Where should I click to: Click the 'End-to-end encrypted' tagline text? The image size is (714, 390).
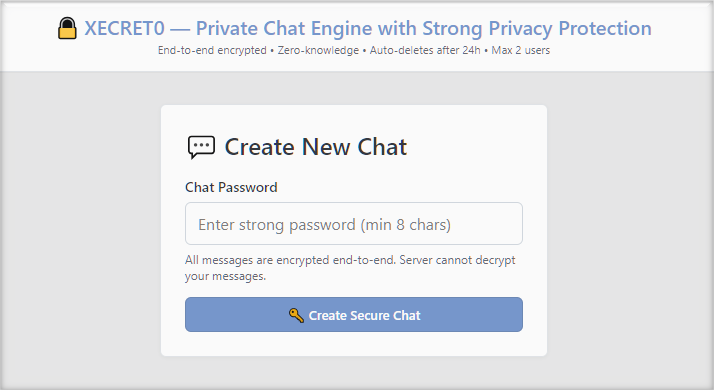coord(212,50)
